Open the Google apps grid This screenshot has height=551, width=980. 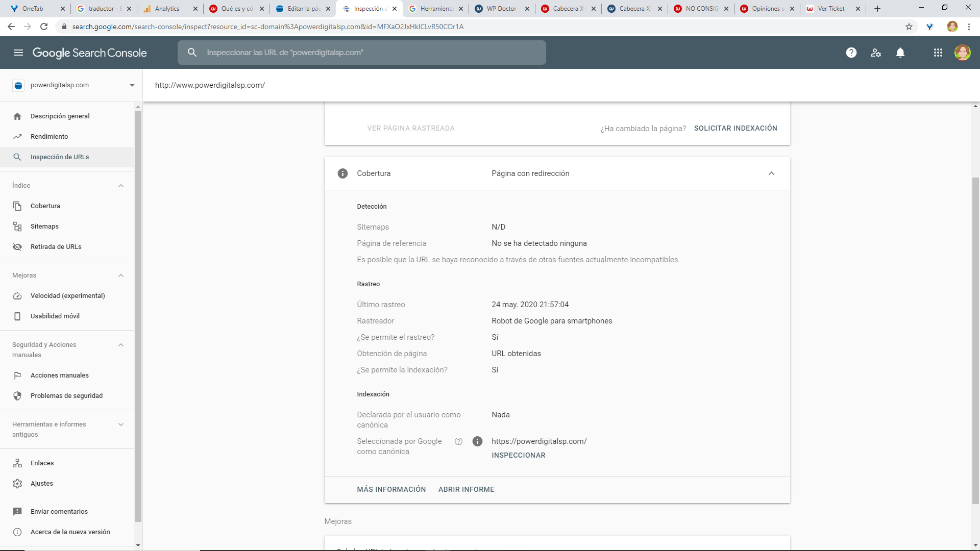tap(938, 53)
